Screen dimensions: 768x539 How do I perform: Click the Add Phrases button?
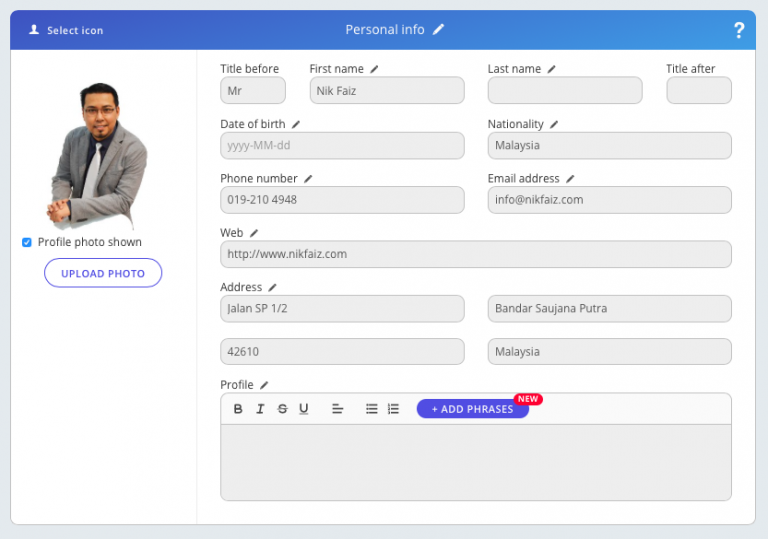[472, 409]
